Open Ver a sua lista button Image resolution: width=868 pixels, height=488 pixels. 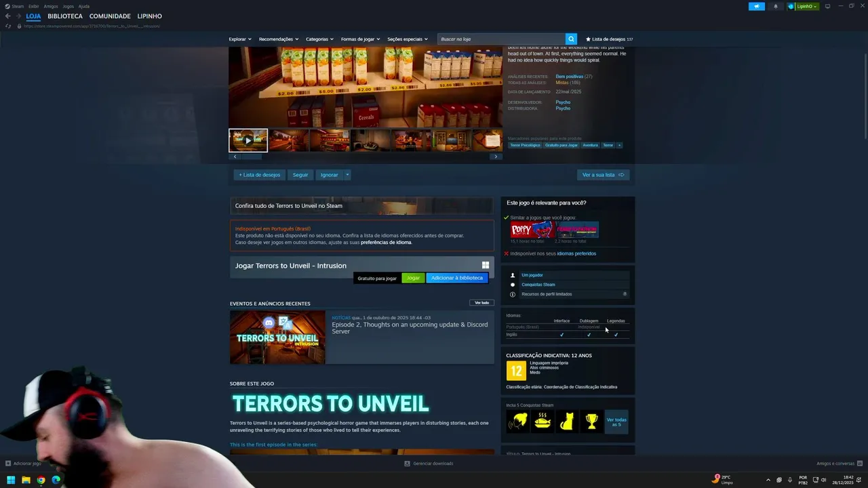point(604,175)
